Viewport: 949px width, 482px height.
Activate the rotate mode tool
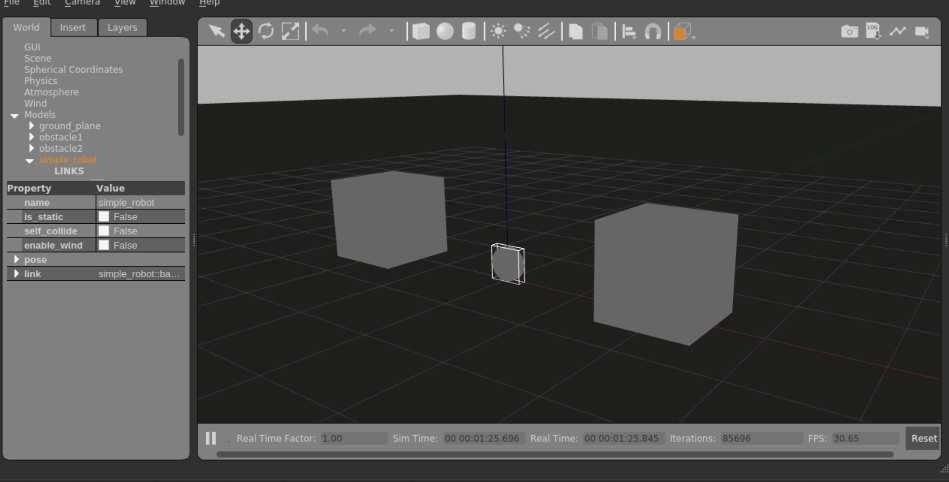[x=266, y=31]
